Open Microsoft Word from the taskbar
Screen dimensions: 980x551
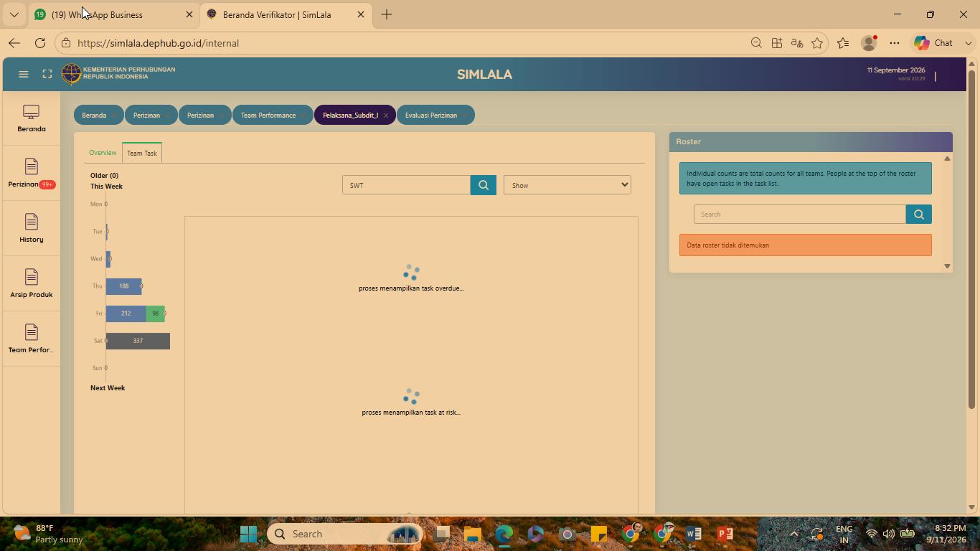pos(693,534)
